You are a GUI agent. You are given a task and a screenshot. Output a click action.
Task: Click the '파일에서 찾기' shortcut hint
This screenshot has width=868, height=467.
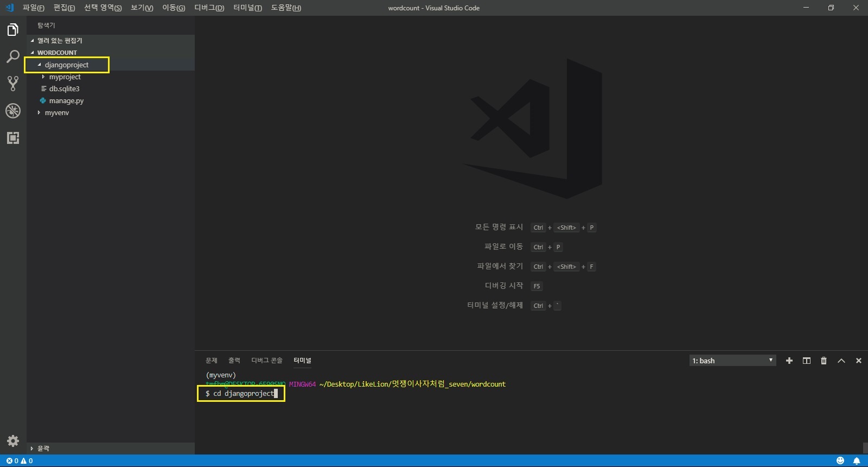(500, 266)
